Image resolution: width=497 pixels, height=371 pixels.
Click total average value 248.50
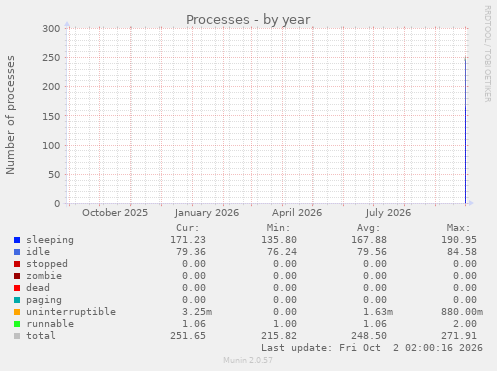[x=369, y=336]
